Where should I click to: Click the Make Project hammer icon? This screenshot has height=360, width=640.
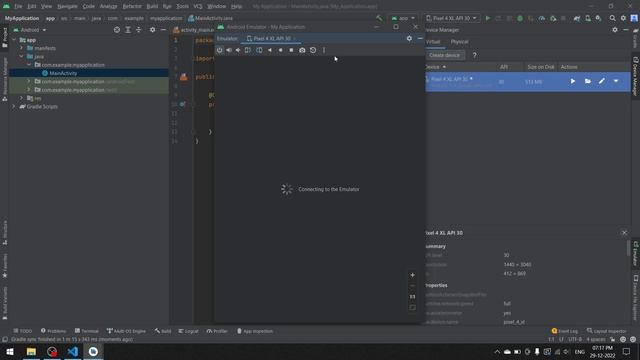(x=380, y=18)
